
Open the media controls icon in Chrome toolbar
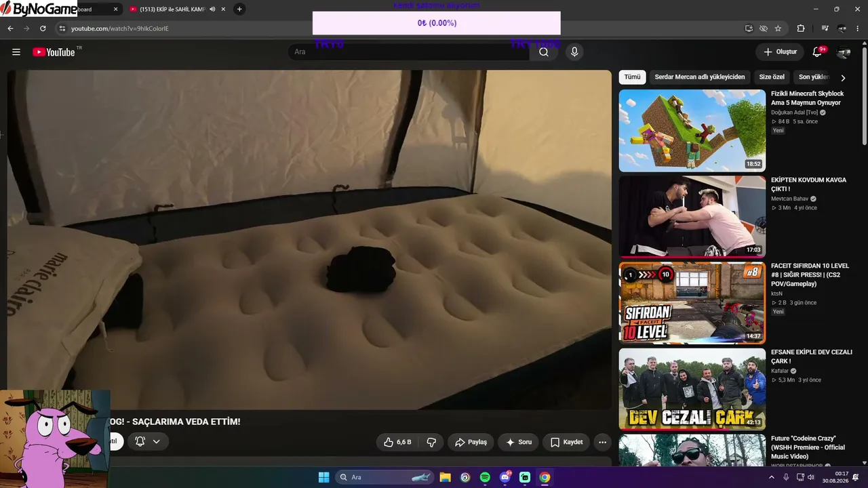pyautogui.click(x=825, y=28)
